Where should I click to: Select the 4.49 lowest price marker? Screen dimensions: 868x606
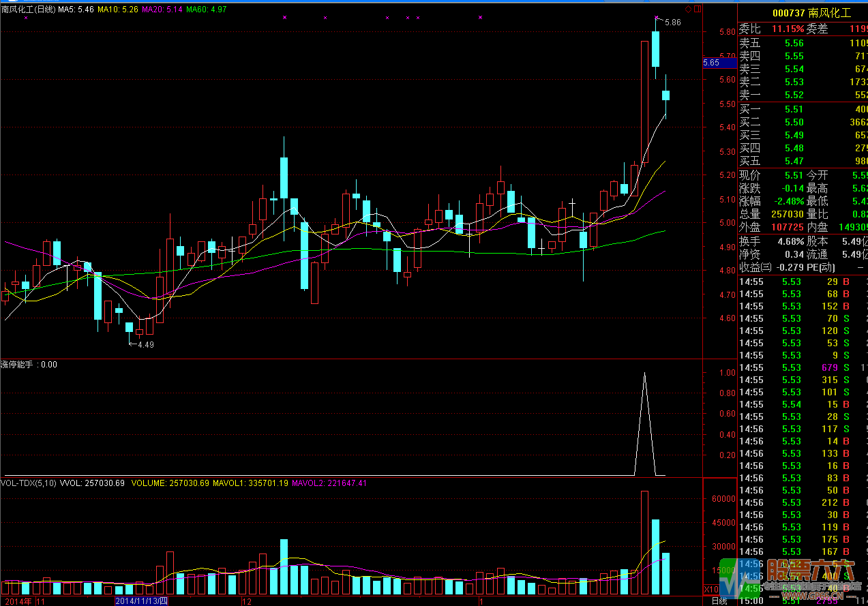coord(145,345)
